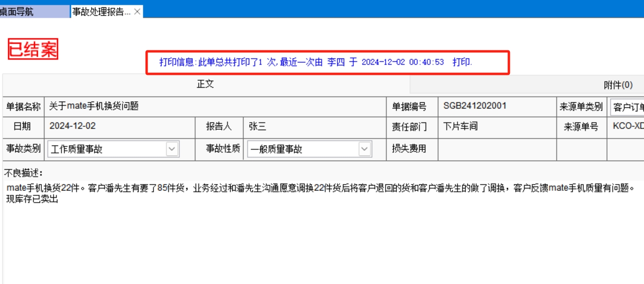
Task: Click the red 已结案 stamp
Action: point(33,49)
